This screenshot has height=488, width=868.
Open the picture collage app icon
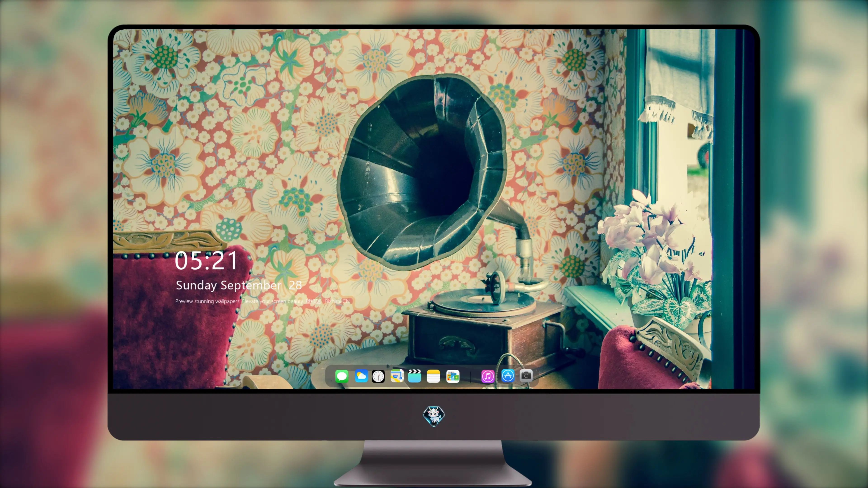point(453,376)
